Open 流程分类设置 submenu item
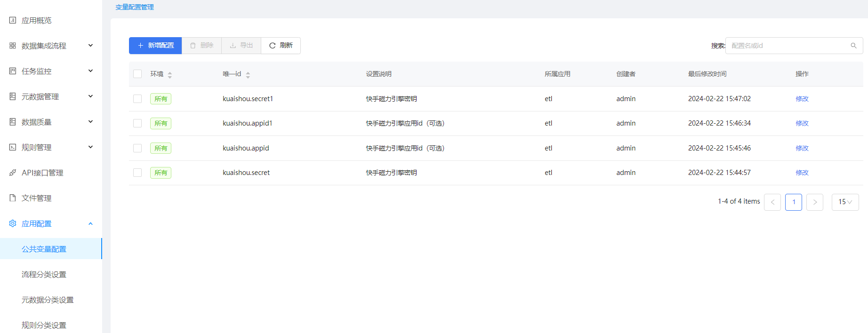 [x=44, y=274]
